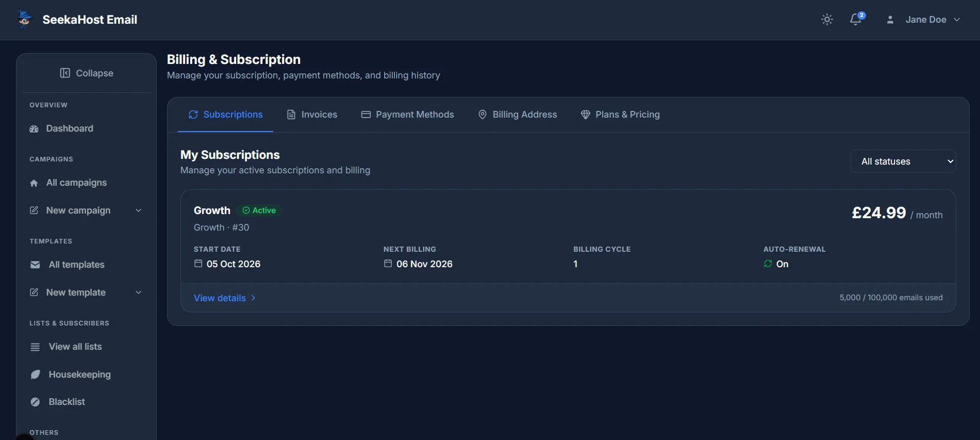Open the Billing Address tab

pos(518,115)
